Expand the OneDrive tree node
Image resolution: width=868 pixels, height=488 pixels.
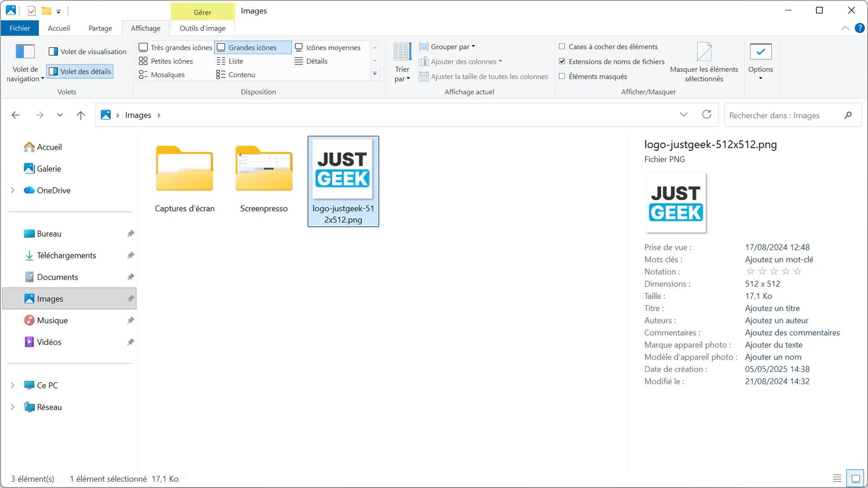click(x=13, y=190)
